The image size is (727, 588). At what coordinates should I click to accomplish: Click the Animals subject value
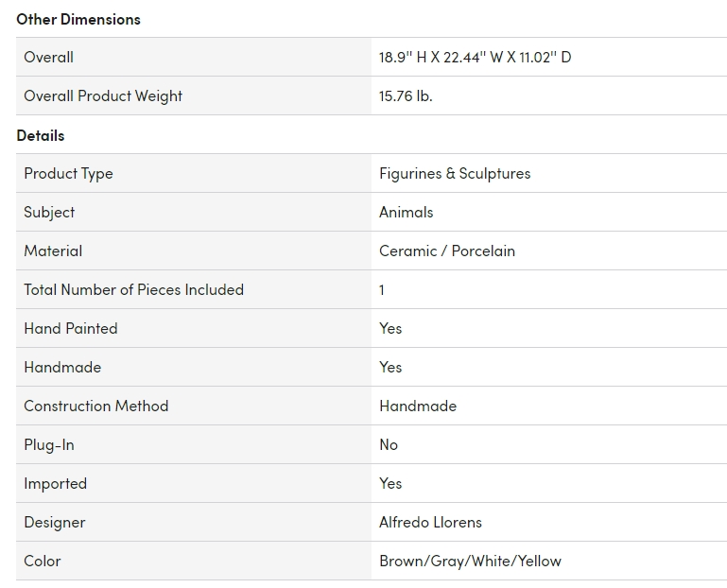[x=406, y=212]
